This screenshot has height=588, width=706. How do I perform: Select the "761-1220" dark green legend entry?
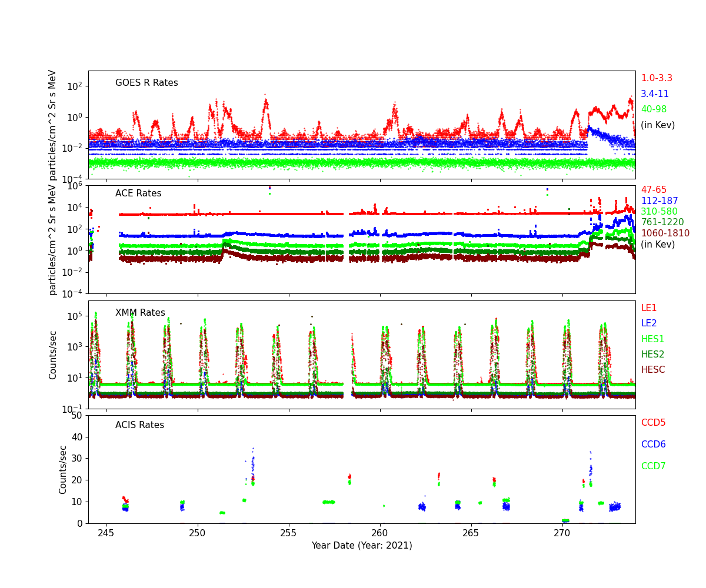tap(662, 222)
